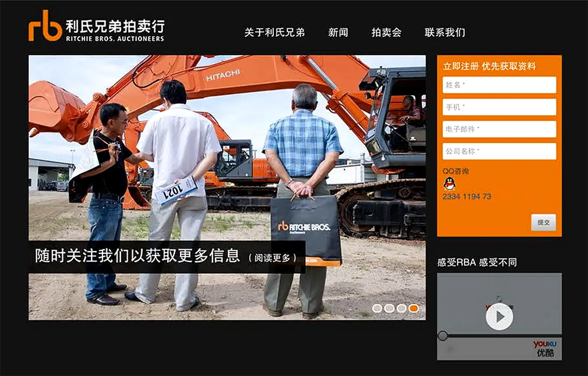Image resolution: width=588 pixels, height=376 pixels.
Task: Open the 关于利氏兄弟 menu item
Action: pyautogui.click(x=275, y=32)
